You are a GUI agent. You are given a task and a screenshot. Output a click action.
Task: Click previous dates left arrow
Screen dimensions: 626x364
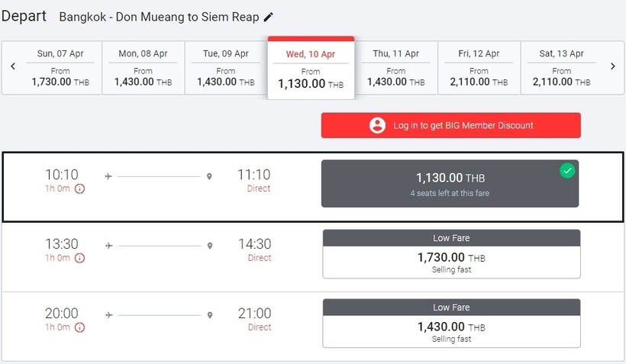point(13,66)
